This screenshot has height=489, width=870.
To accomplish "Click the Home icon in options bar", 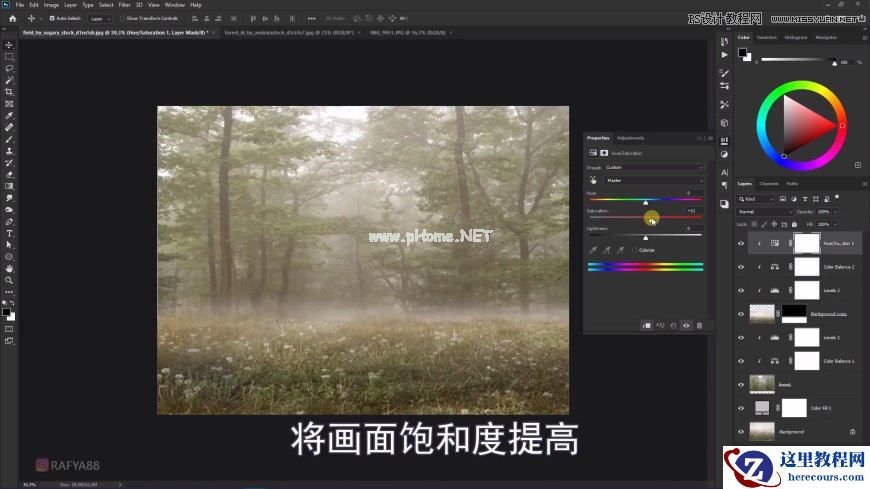I will [13, 18].
